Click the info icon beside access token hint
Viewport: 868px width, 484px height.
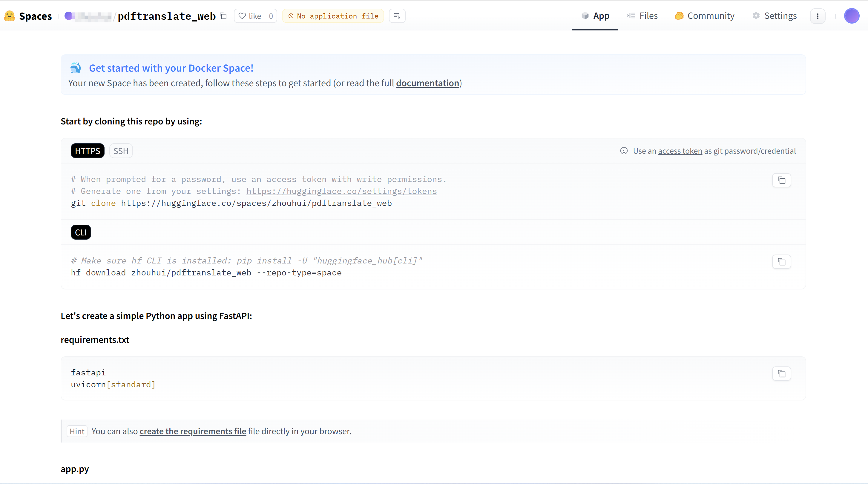coord(624,151)
